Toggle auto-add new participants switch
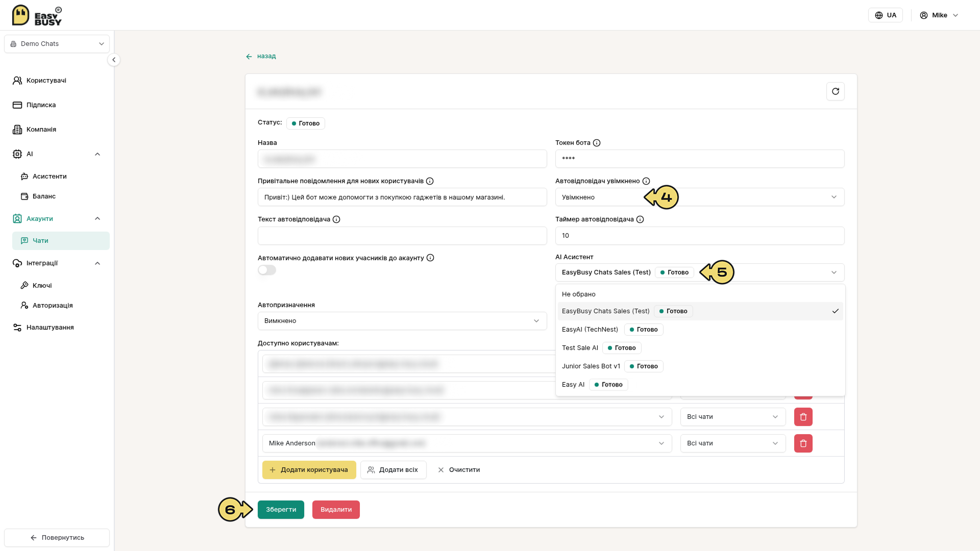 pos(267,270)
